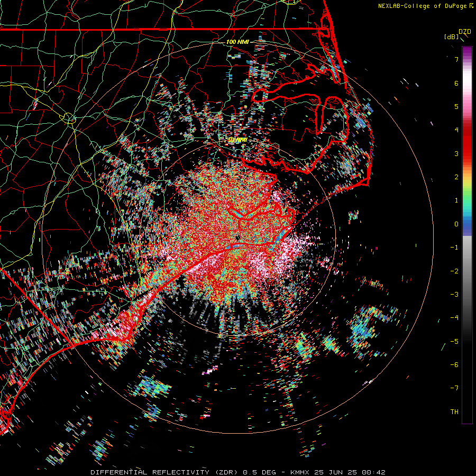
Task: Click the "0" scale value
Action: click(x=456, y=224)
